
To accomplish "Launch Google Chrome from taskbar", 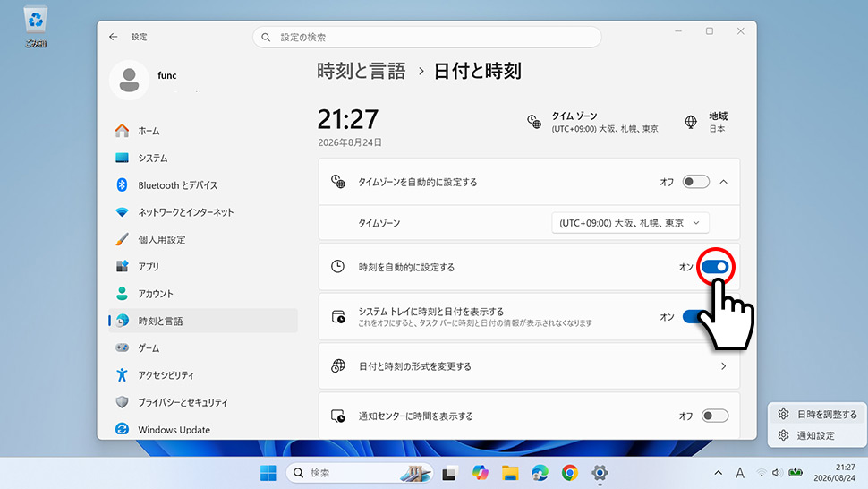I will 570,473.
